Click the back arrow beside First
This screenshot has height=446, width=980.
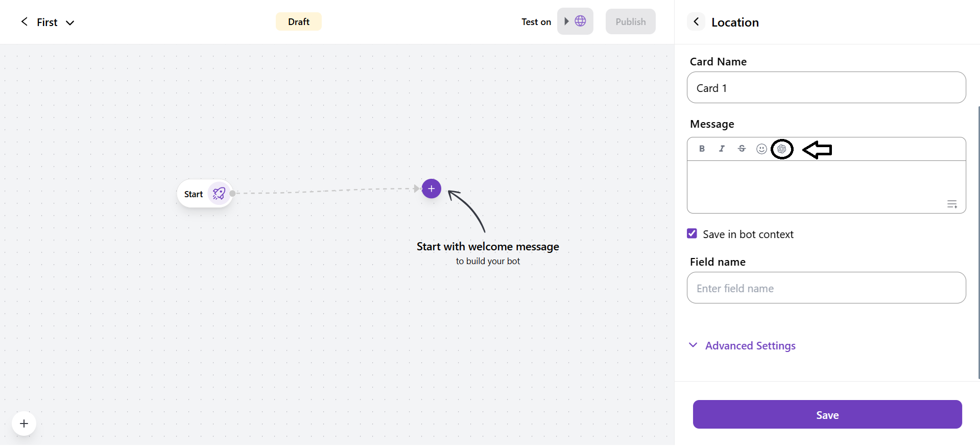click(24, 21)
